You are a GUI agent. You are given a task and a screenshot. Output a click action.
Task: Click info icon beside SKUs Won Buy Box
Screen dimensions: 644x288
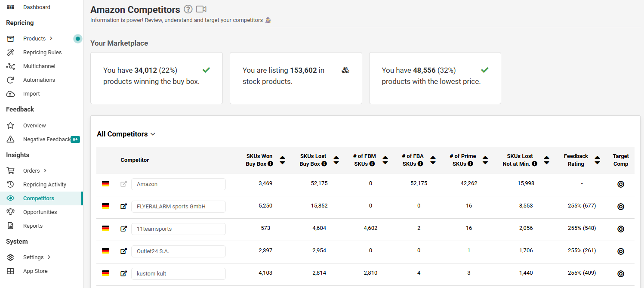270,164
